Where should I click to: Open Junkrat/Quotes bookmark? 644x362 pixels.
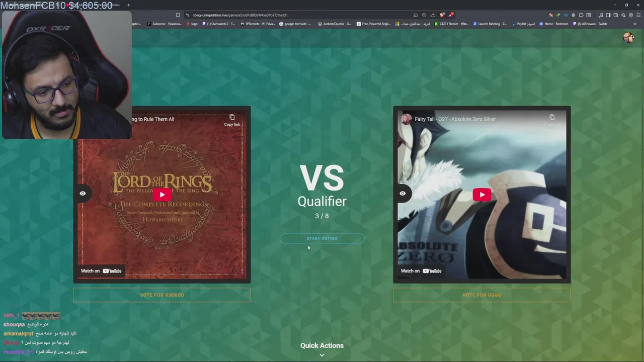pyautogui.click(x=335, y=24)
